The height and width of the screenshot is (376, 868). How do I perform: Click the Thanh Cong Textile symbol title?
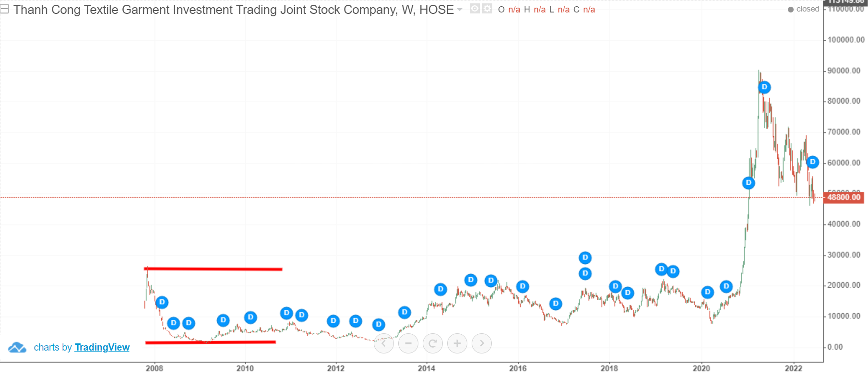tap(233, 10)
